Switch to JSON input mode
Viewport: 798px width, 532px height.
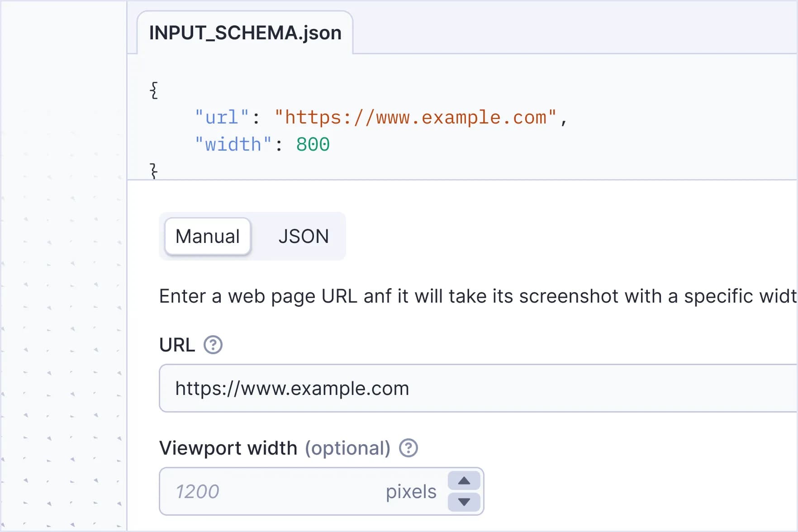tap(303, 237)
